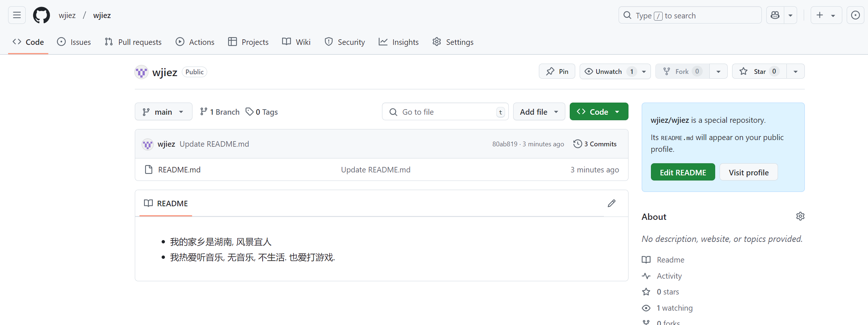Screen dimensions: 868x325
Task: Star the wjiez repository
Action: 759,71
